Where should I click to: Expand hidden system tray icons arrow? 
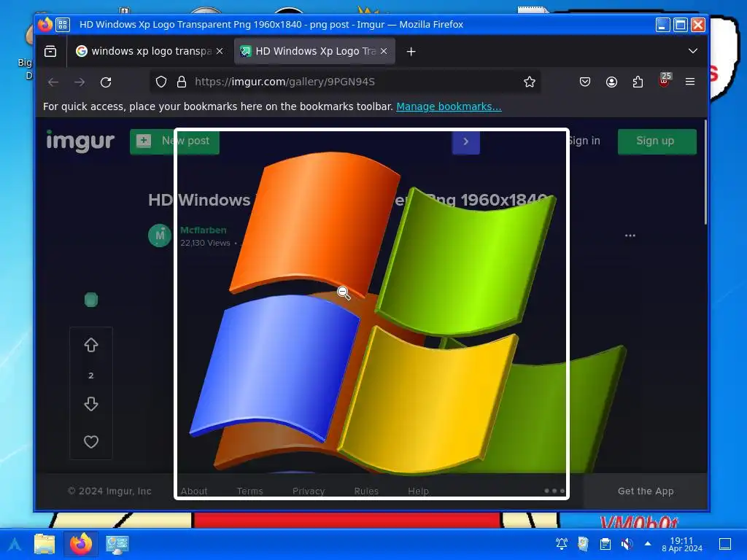point(648,543)
